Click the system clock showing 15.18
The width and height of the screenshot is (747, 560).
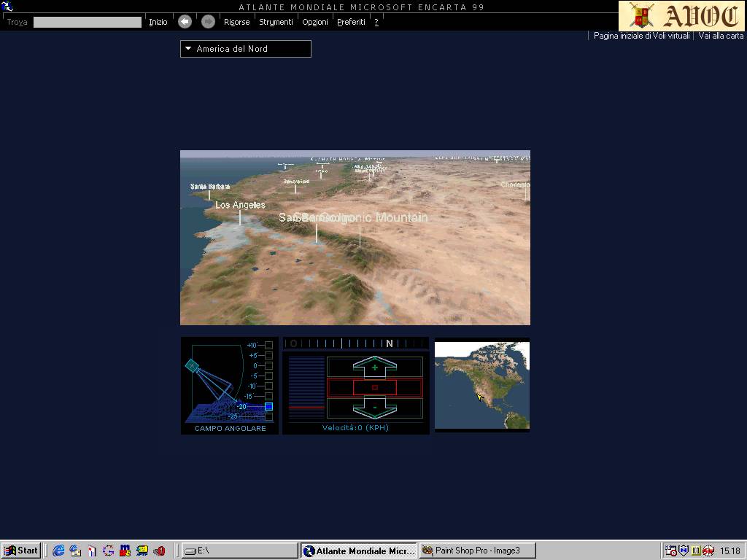tap(729, 551)
